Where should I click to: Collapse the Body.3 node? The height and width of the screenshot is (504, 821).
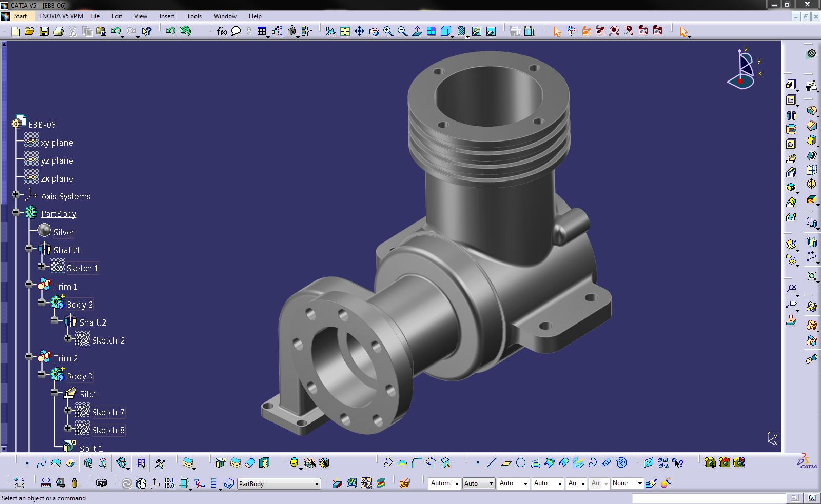42,375
